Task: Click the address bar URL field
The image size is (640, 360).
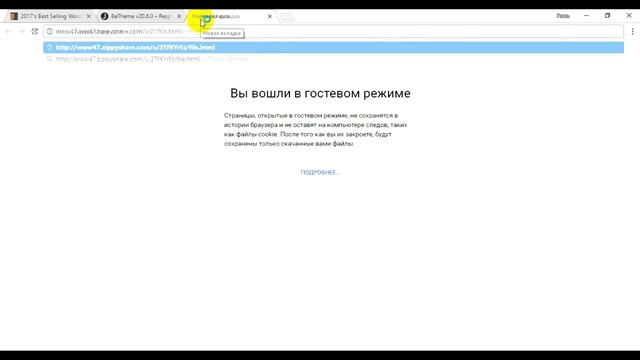Action: (x=333, y=31)
